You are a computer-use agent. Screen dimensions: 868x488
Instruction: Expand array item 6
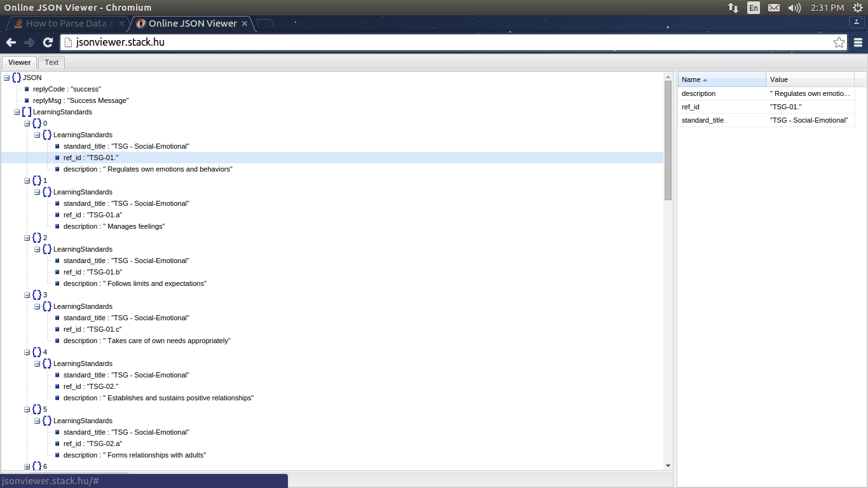[27, 466]
